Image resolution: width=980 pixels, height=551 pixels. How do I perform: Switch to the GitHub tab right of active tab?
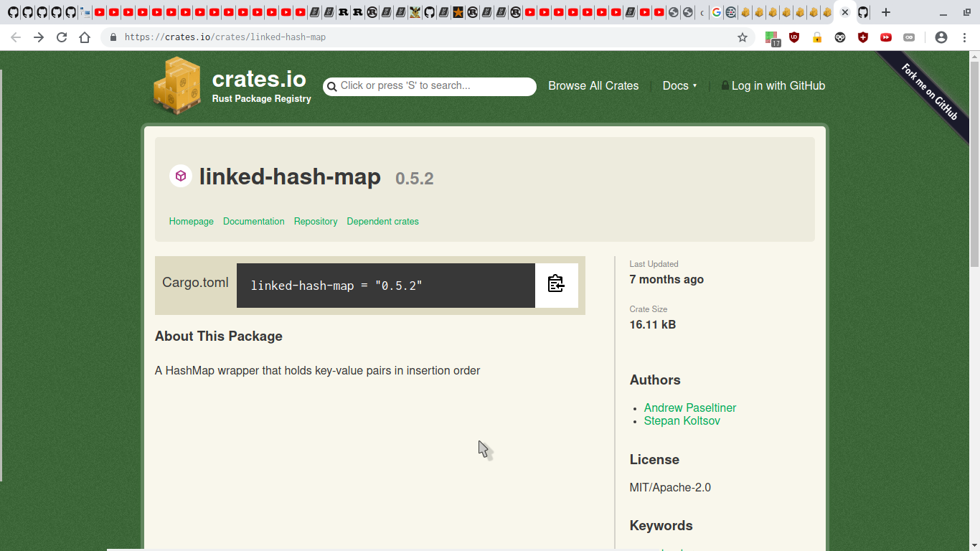pyautogui.click(x=863, y=12)
